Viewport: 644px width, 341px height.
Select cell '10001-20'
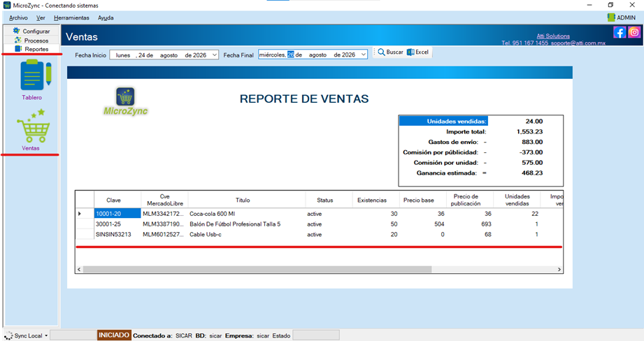pyautogui.click(x=117, y=214)
